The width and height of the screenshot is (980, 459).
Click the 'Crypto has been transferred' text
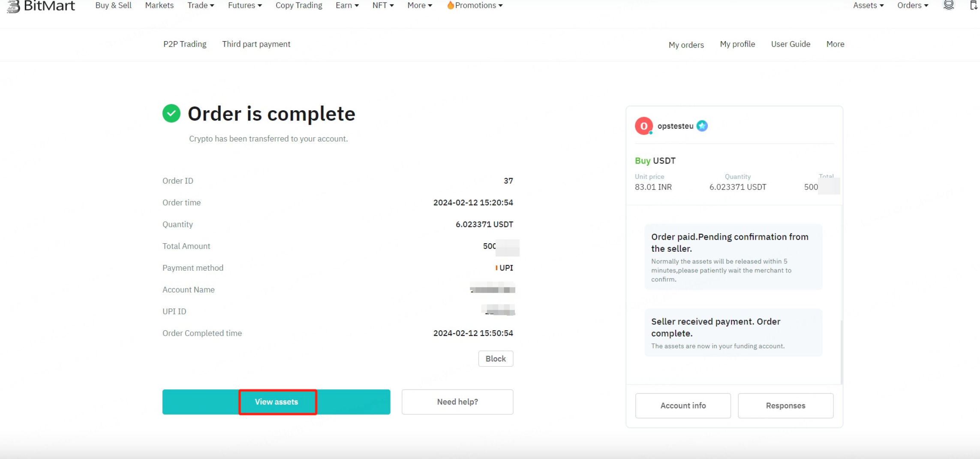[268, 139]
